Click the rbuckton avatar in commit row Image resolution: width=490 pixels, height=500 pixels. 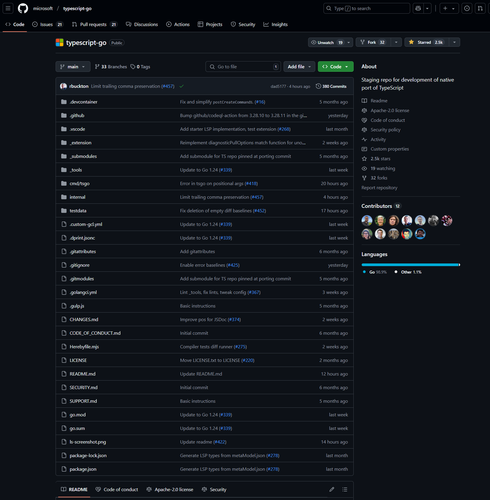click(63, 86)
